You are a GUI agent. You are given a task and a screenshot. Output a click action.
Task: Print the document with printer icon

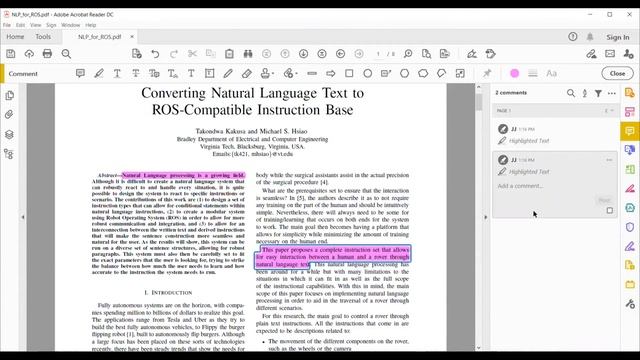(47, 54)
